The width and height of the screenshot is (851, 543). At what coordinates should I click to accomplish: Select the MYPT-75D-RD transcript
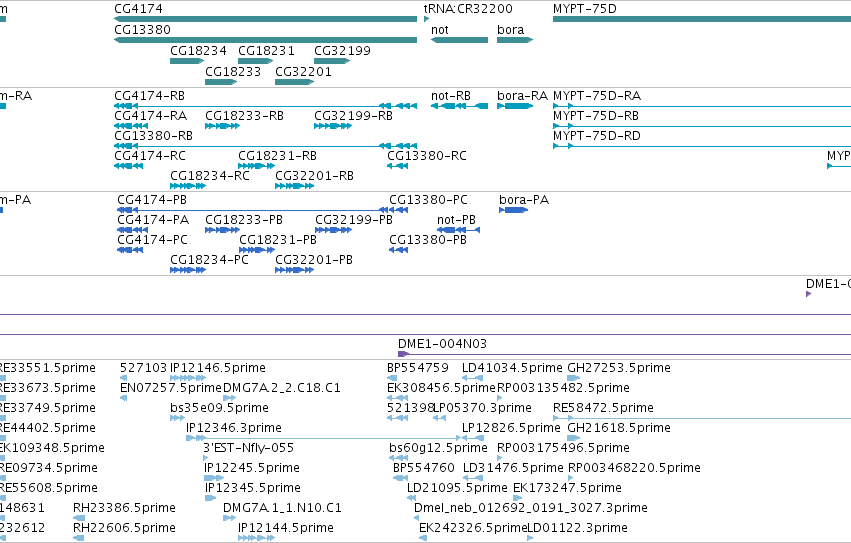[702, 146]
